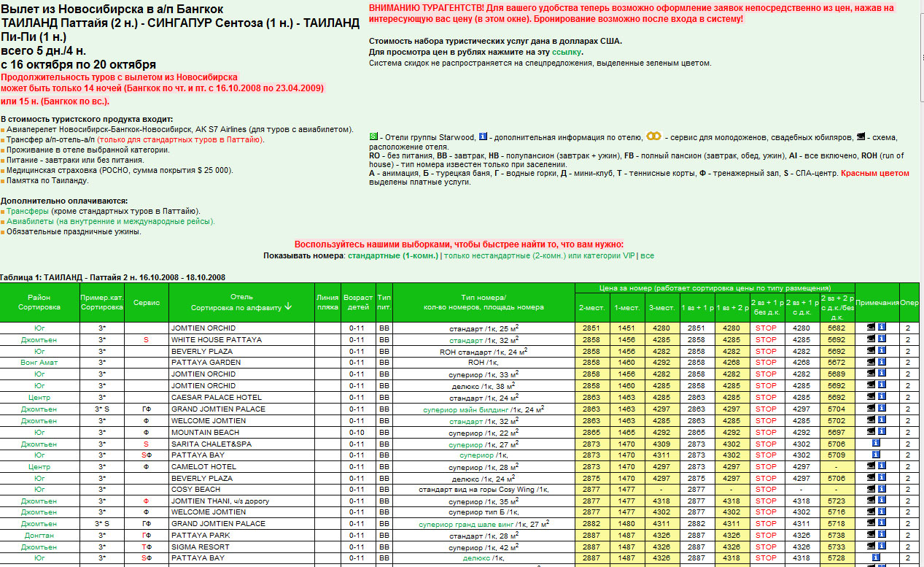Open location scheme icon for JOMTIEN THANI

point(871,501)
